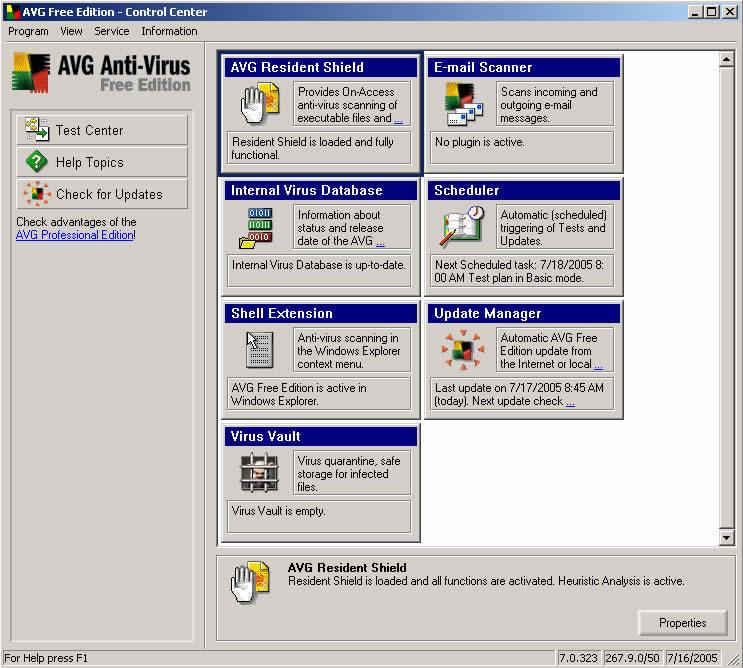Select the Scheduler panel header
The height and width of the screenshot is (668, 743).
(x=524, y=190)
